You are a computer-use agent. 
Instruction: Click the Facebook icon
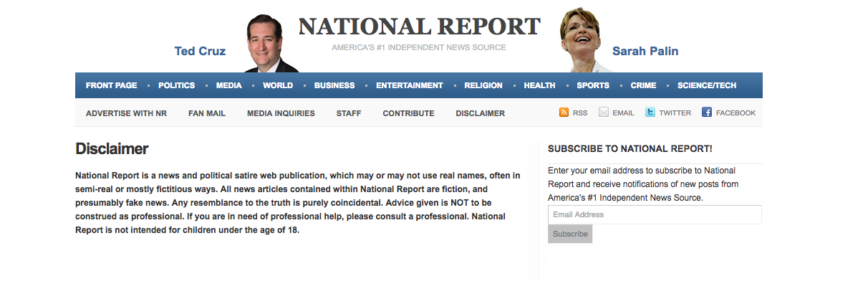[x=707, y=113]
